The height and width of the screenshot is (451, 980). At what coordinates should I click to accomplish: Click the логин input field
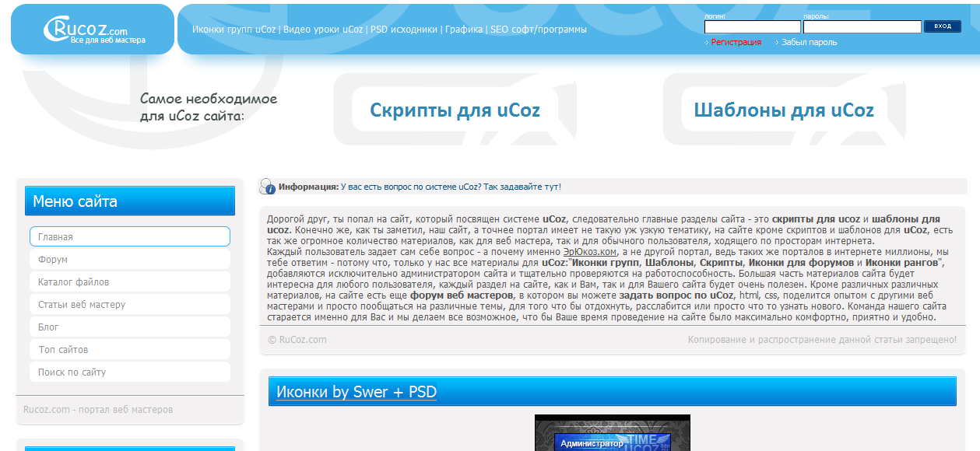coord(751,26)
